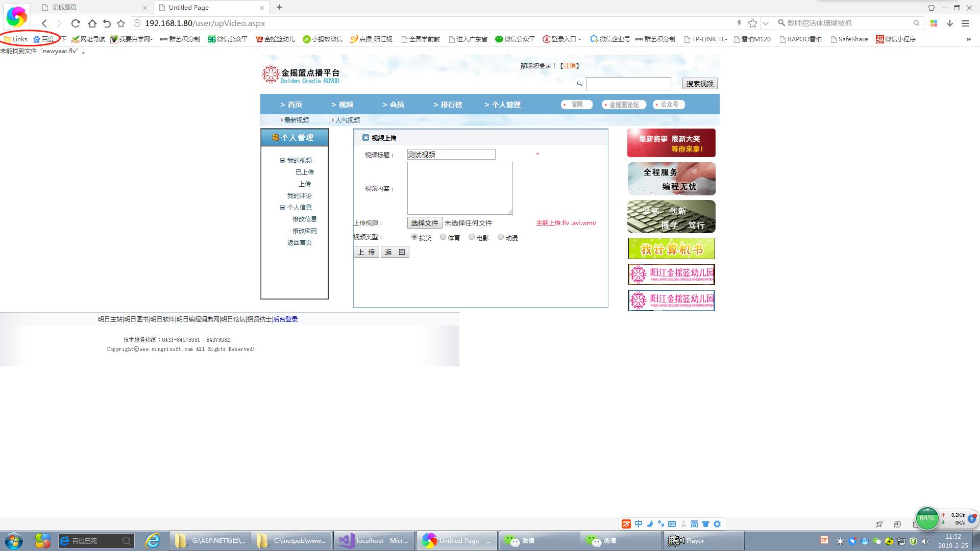The width and height of the screenshot is (980, 551).
Task: Click the 返回 button
Action: pos(395,252)
